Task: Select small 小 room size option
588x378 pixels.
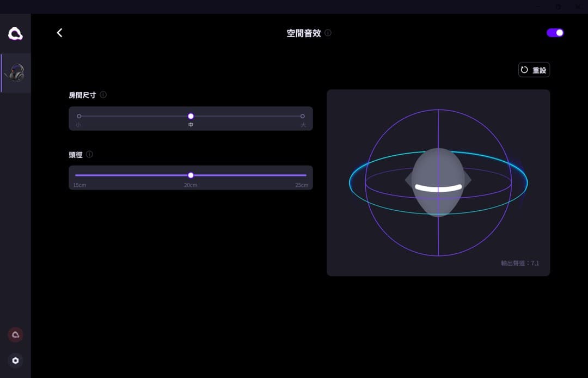Action: click(x=79, y=116)
